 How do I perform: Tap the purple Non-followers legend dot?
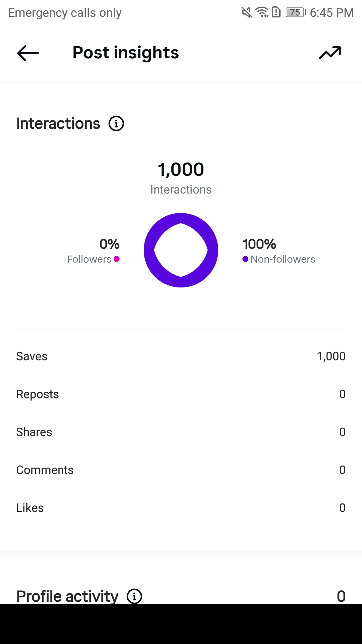245,259
